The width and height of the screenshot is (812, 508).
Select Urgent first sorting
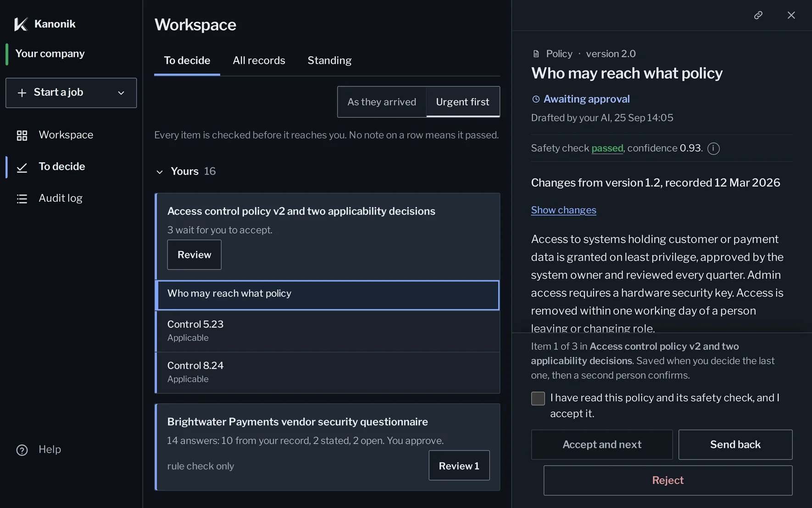pyautogui.click(x=463, y=102)
